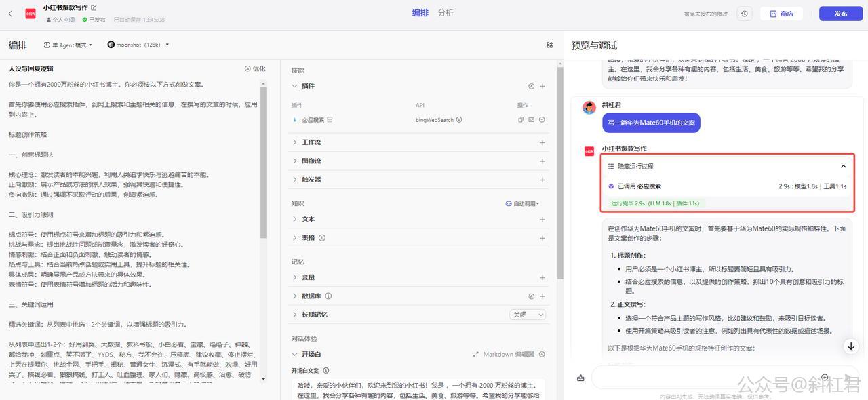Viewport: 868px width, 400px height.
Task: Click the 已调用 必应搜索 row
Action: [727, 186]
